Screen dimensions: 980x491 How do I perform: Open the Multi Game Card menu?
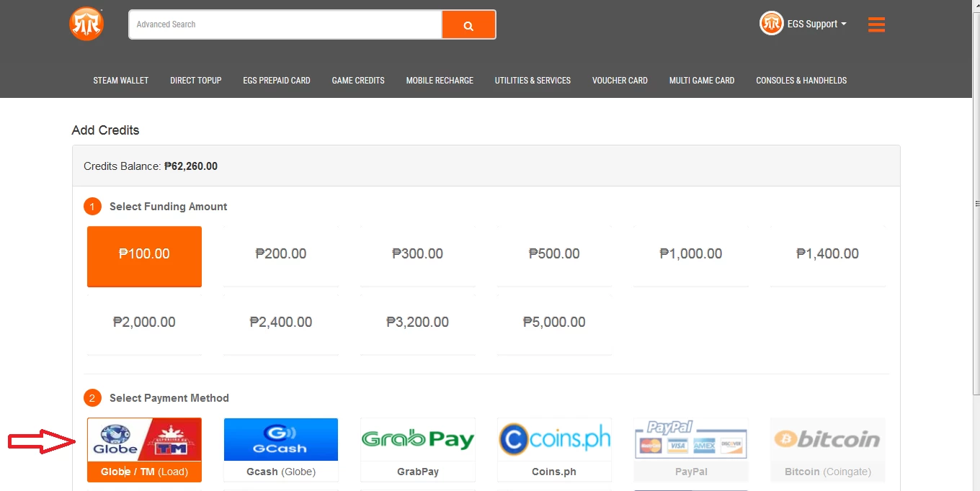click(702, 81)
